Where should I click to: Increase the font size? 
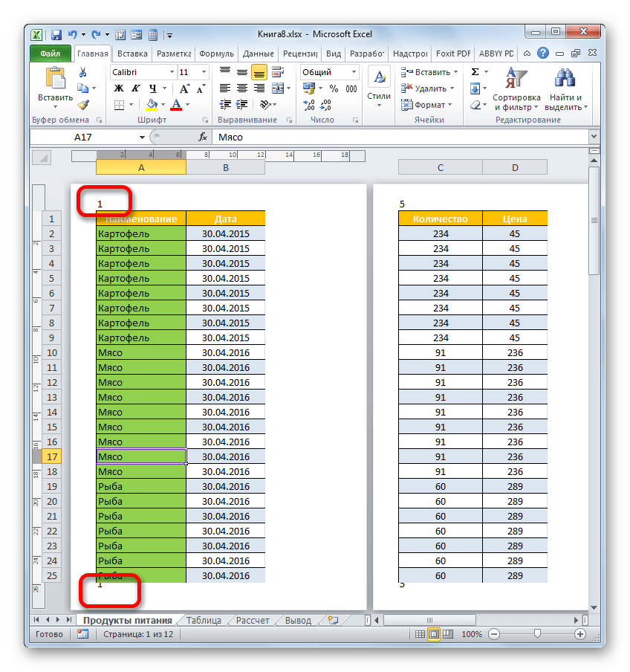point(184,88)
